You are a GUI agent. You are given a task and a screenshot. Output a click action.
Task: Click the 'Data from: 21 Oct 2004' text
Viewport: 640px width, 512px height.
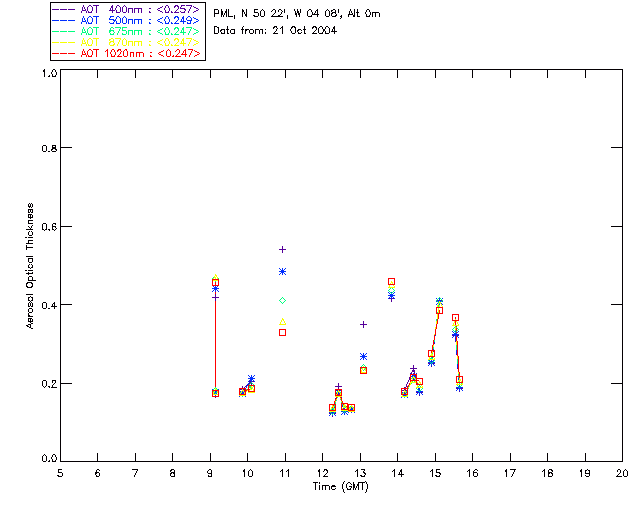point(275,31)
